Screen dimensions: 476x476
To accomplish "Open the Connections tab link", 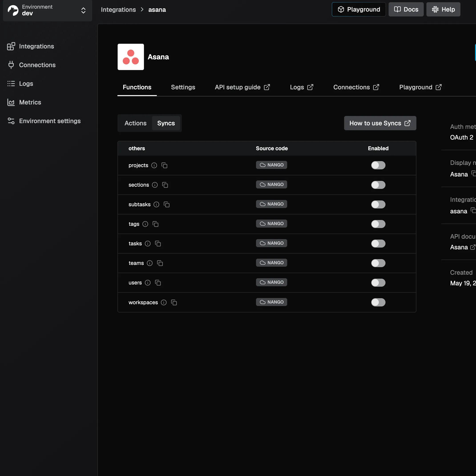I will [x=356, y=87].
